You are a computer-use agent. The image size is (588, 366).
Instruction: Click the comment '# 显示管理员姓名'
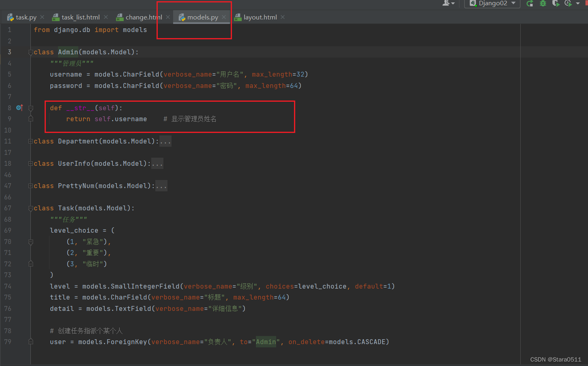(x=190, y=119)
